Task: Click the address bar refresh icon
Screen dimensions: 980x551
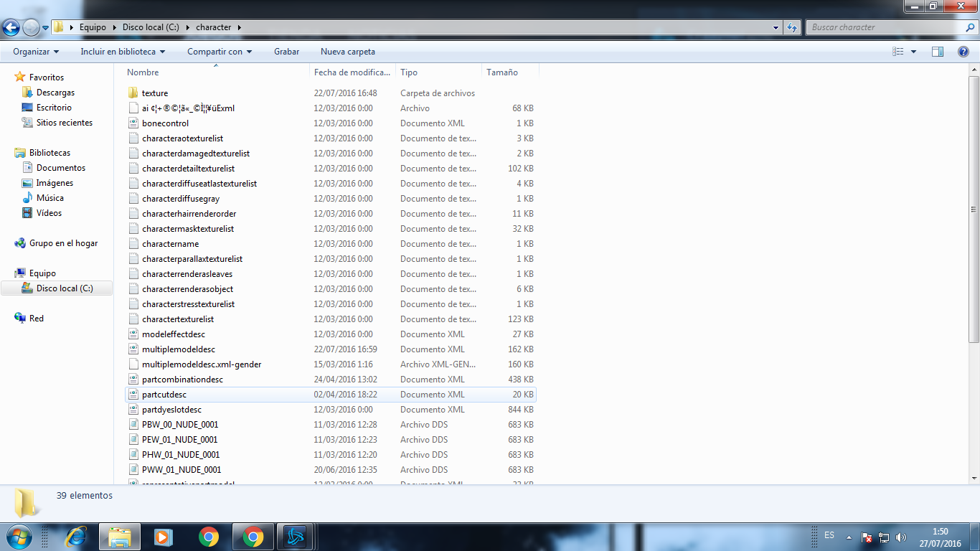Action: pyautogui.click(x=792, y=27)
